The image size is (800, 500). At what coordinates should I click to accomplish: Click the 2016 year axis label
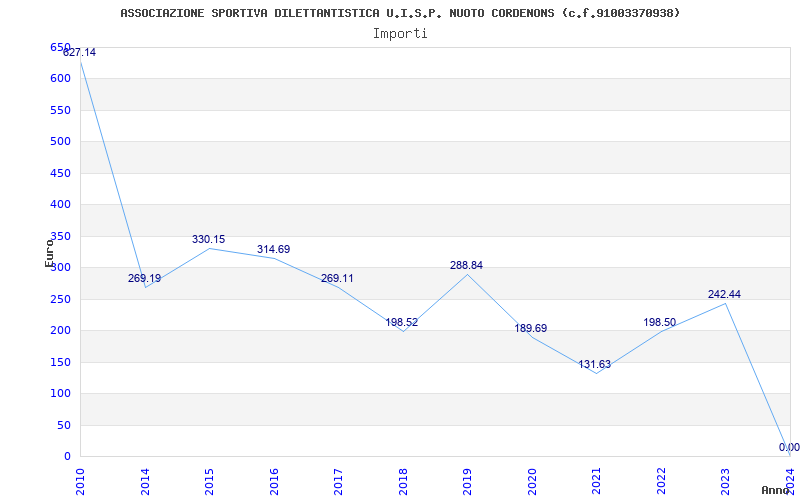(274, 481)
